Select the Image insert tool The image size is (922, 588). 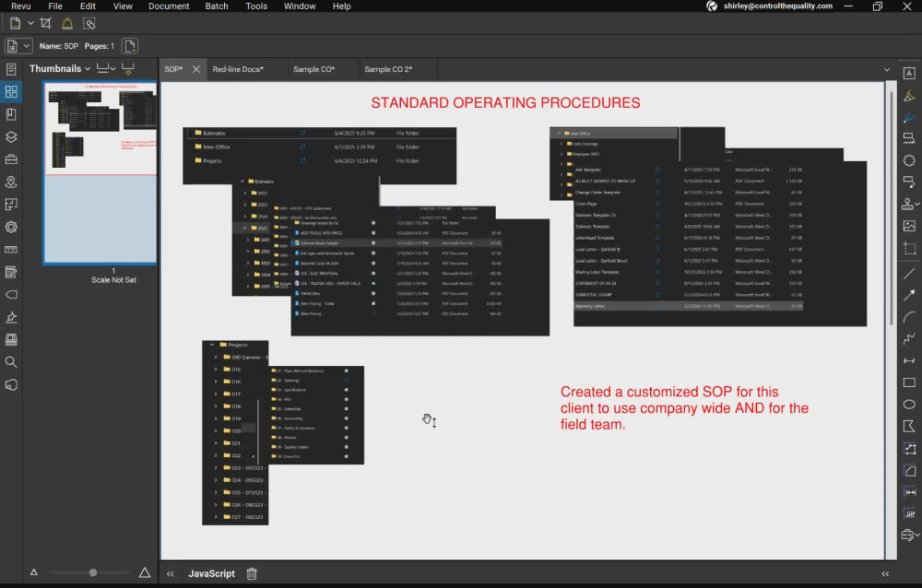click(909, 226)
